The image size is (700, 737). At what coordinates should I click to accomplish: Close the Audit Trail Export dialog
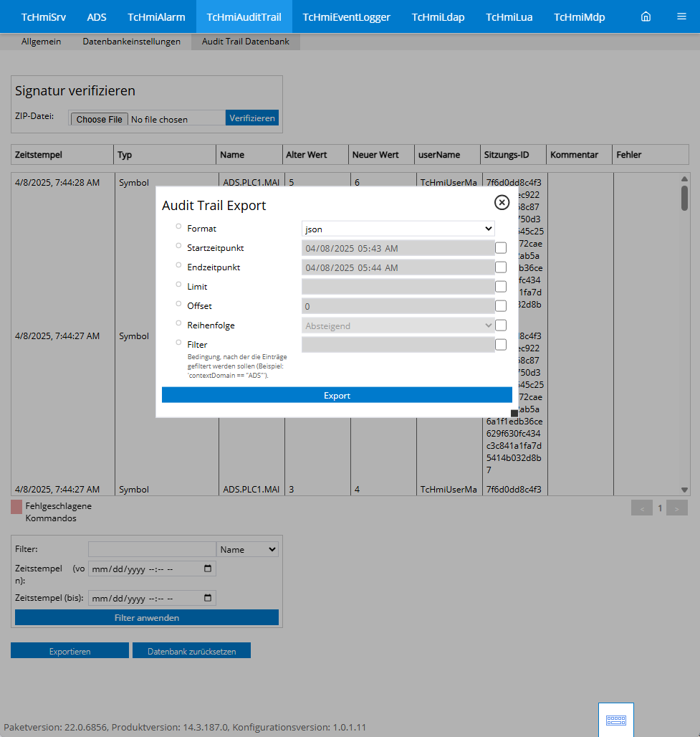click(502, 203)
